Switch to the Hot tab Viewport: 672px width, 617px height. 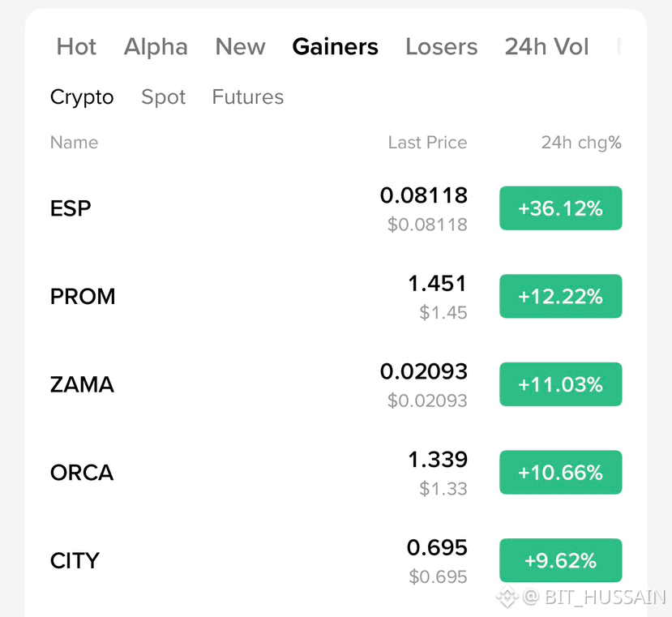pos(76,46)
